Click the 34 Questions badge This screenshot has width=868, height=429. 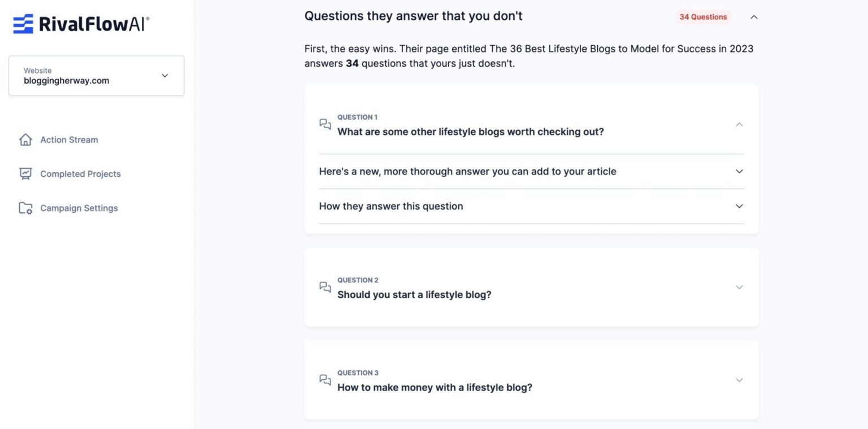coord(702,17)
